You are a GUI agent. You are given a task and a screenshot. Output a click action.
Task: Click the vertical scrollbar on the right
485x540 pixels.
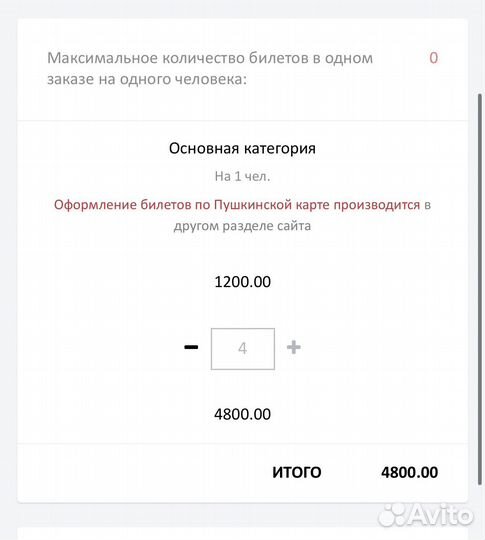point(480,289)
